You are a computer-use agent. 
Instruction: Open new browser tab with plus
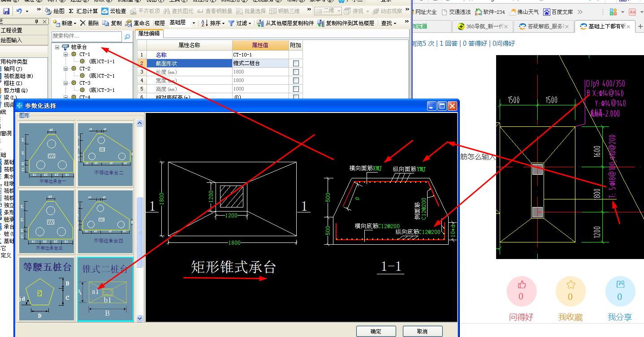pyautogui.click(x=640, y=27)
